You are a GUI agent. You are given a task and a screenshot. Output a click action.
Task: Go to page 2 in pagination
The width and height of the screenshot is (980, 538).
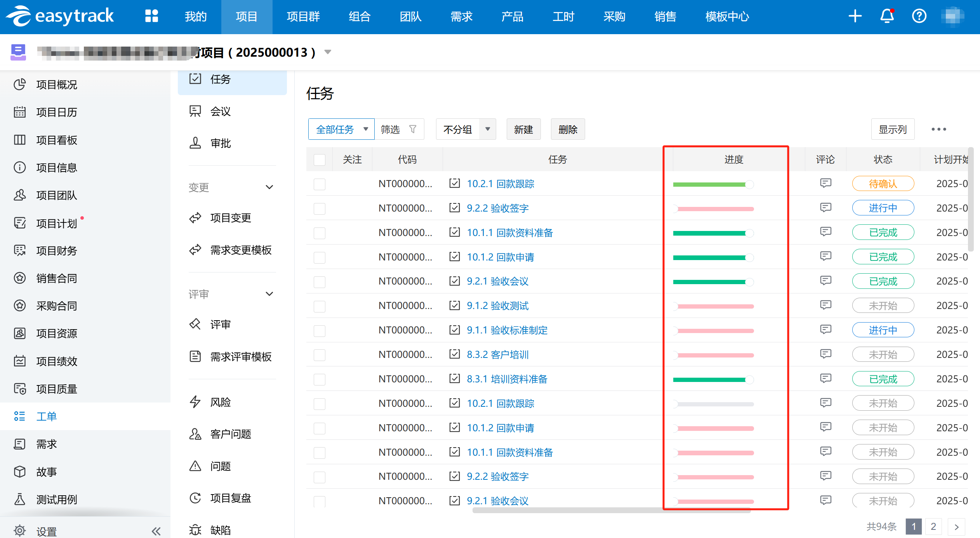(x=933, y=527)
